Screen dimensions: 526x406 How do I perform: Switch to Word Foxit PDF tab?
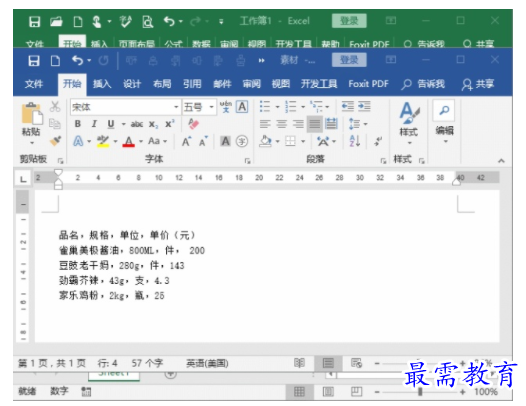[x=368, y=84]
